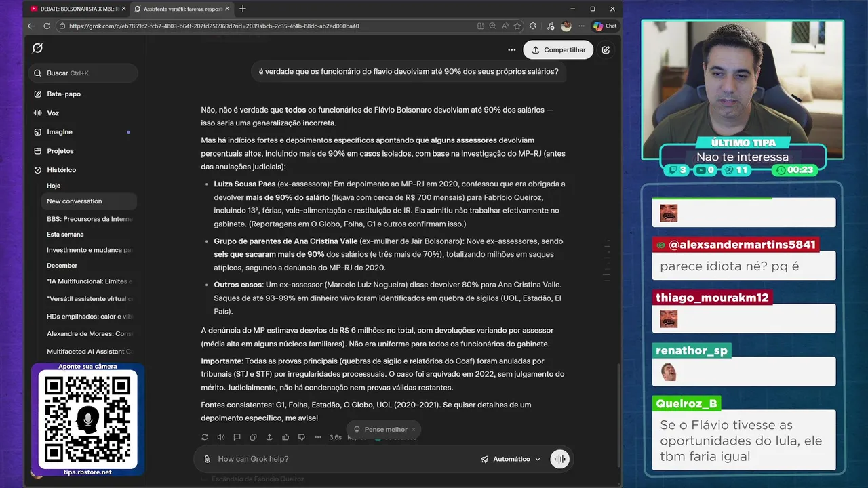Play the response aloud with speaker icon

click(221, 437)
